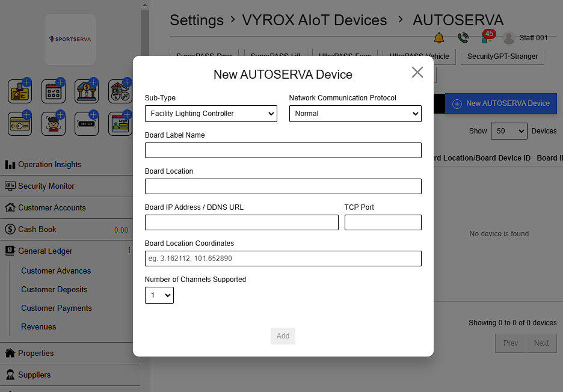Click the ID badge shortcut icon
The height and width of the screenshot is (392, 563).
[x=20, y=92]
